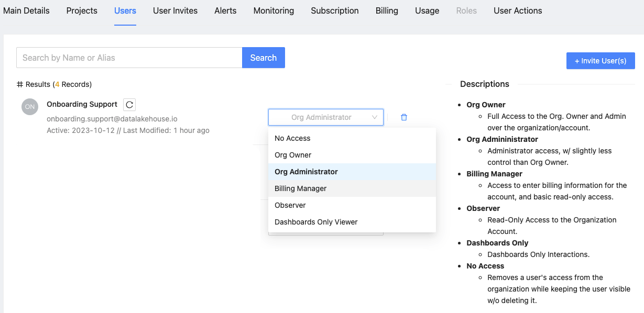644x313 pixels.
Task: Open the Main Details tab
Action: (x=26, y=10)
